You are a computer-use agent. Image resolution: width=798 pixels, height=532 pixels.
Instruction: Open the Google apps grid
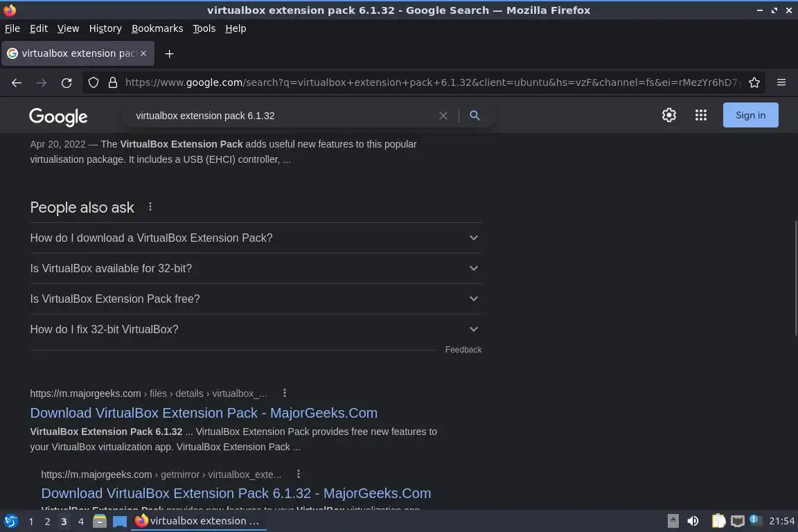point(701,115)
